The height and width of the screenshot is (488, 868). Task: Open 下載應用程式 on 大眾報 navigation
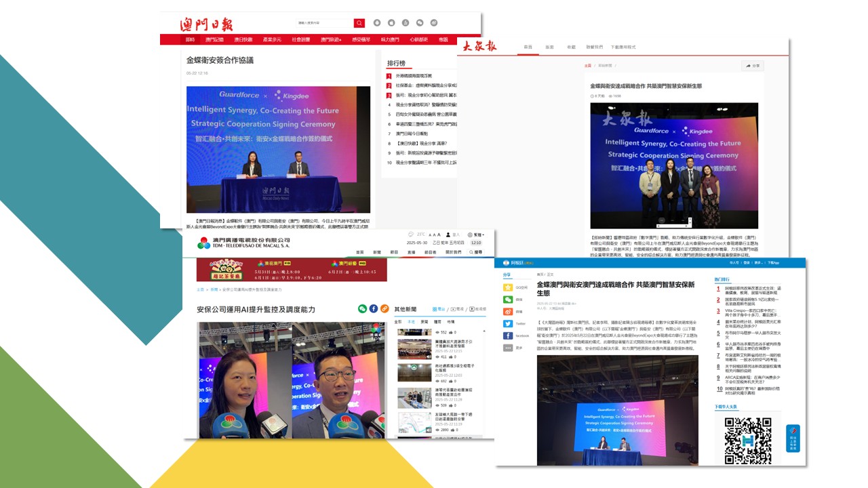(623, 47)
